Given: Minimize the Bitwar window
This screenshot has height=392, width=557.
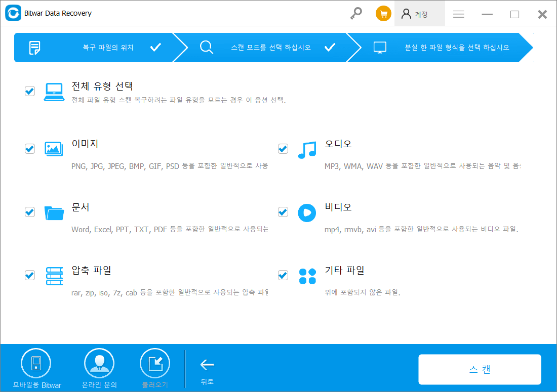Looking at the screenshot, I should tap(487, 14).
